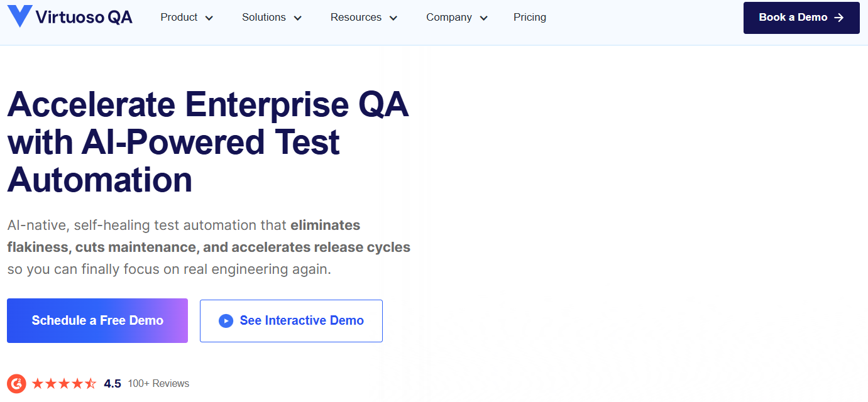
Task: Click the red G2 review badge
Action: [17, 383]
